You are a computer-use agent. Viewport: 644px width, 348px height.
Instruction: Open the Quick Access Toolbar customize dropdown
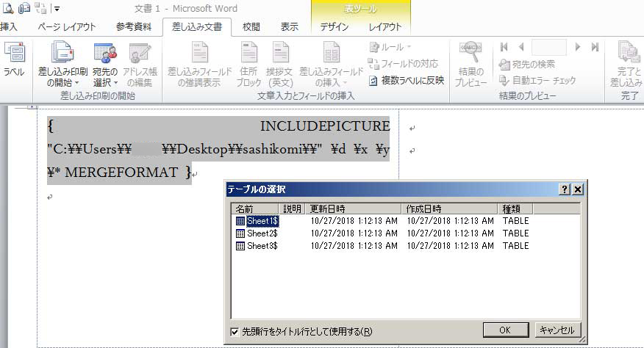coord(57,9)
